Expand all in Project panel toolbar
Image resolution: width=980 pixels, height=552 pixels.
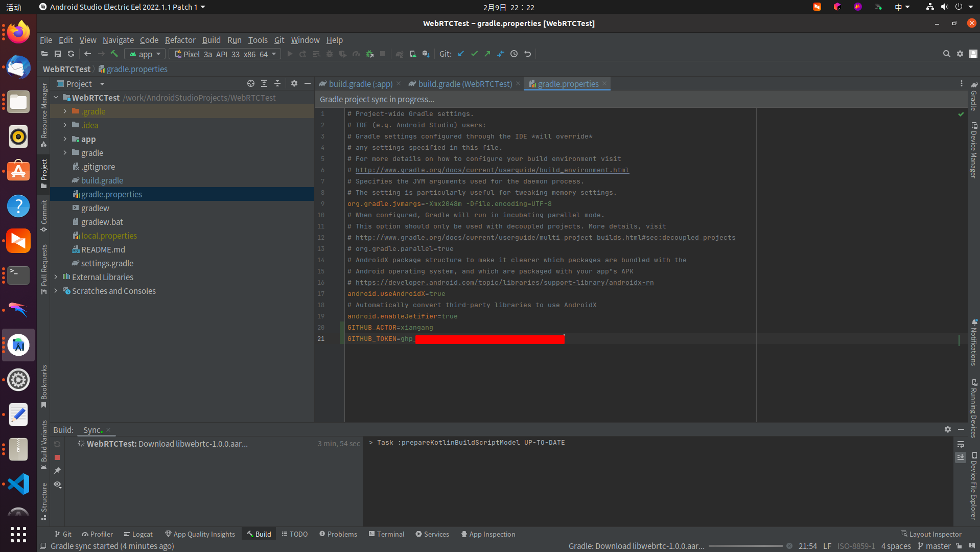click(264, 83)
